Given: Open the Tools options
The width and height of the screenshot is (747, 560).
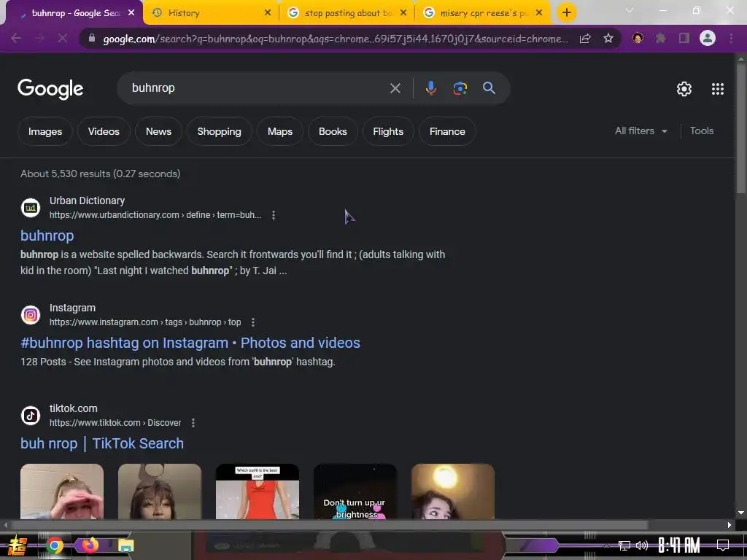Looking at the screenshot, I should pyautogui.click(x=701, y=131).
